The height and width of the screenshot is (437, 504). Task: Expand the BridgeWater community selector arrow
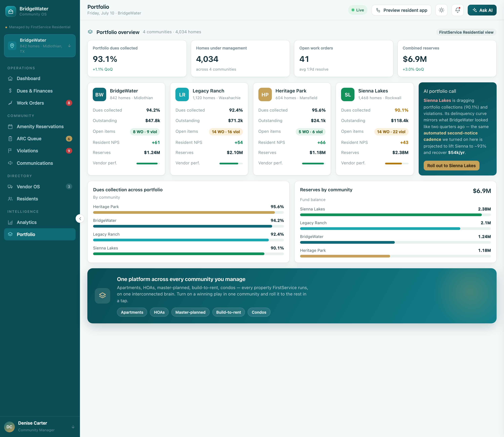click(x=69, y=46)
